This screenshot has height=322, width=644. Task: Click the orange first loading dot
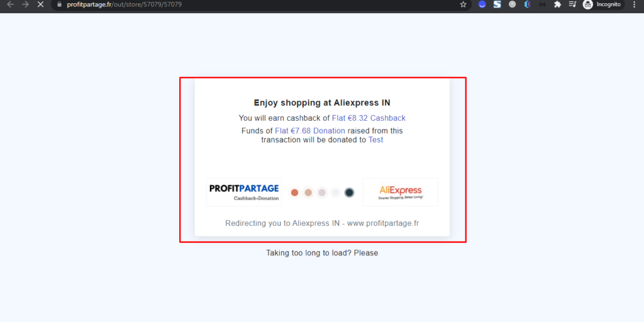(294, 192)
